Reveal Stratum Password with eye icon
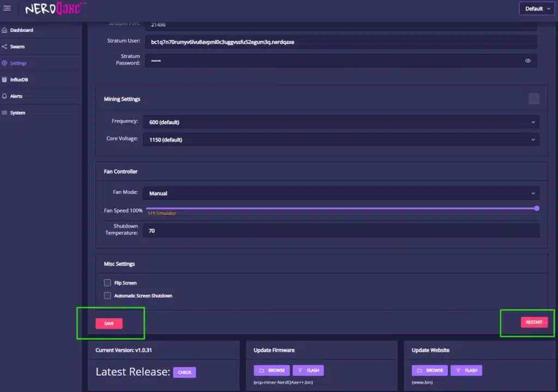The image size is (558, 392). pos(527,61)
